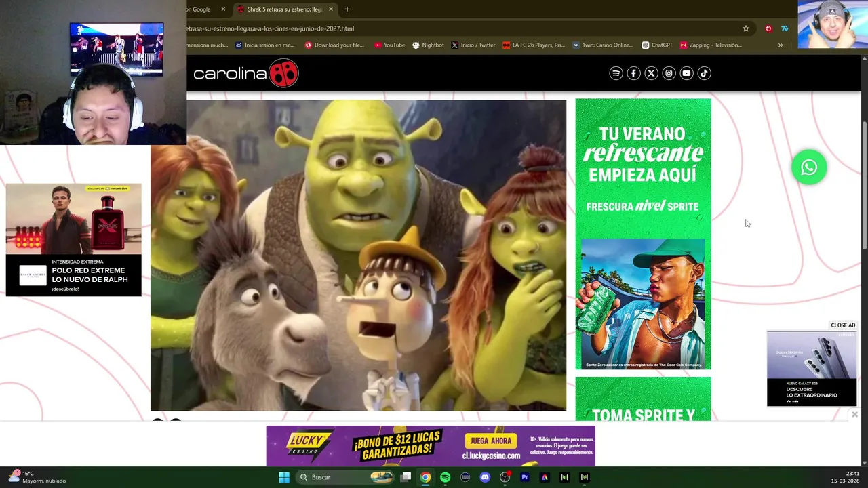Open a new browser tab

point(347,9)
